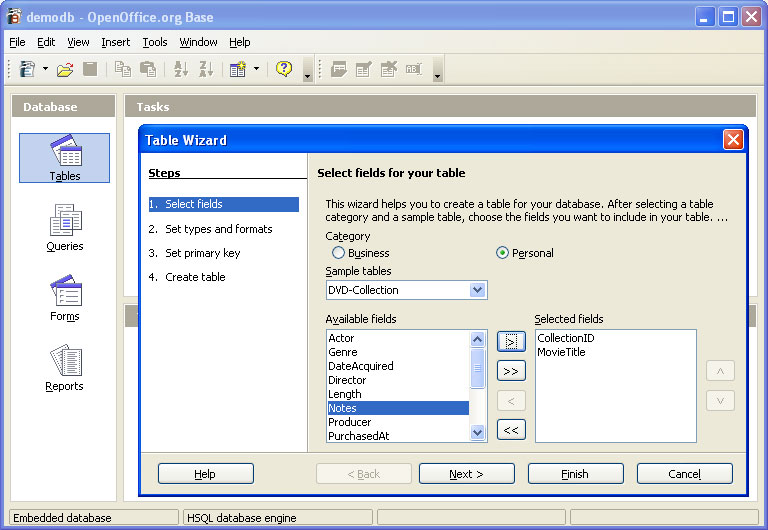The height and width of the screenshot is (530, 768).
Task: Open the Forms section icon
Action: click(x=65, y=296)
